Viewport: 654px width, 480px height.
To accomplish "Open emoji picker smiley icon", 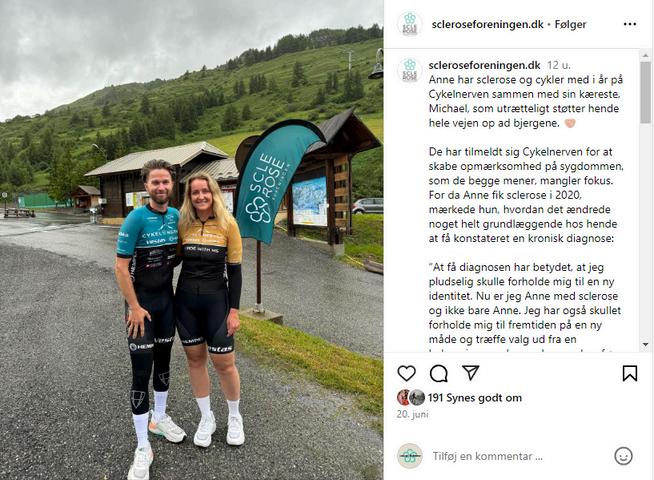I will point(623,456).
